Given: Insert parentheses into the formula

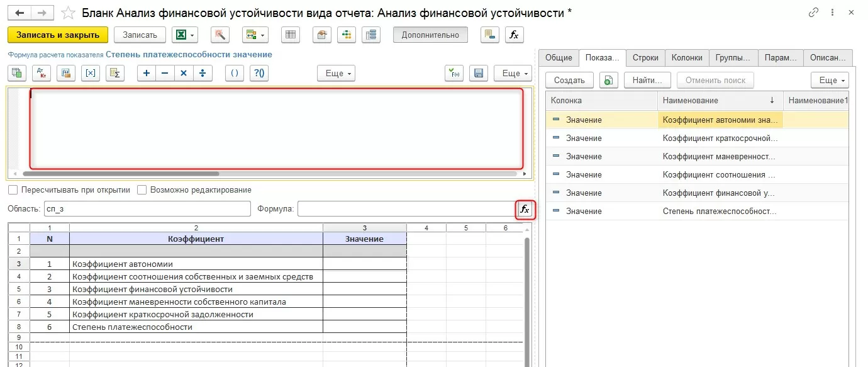Looking at the screenshot, I should [234, 73].
